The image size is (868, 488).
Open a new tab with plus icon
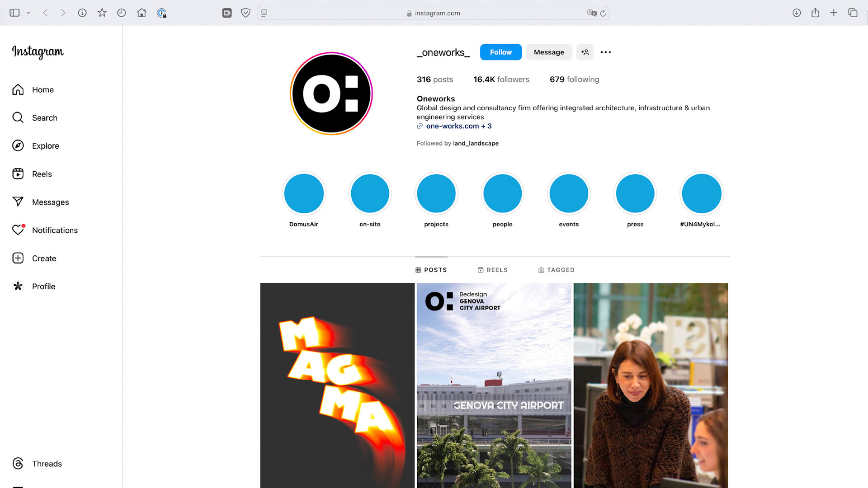pos(834,13)
